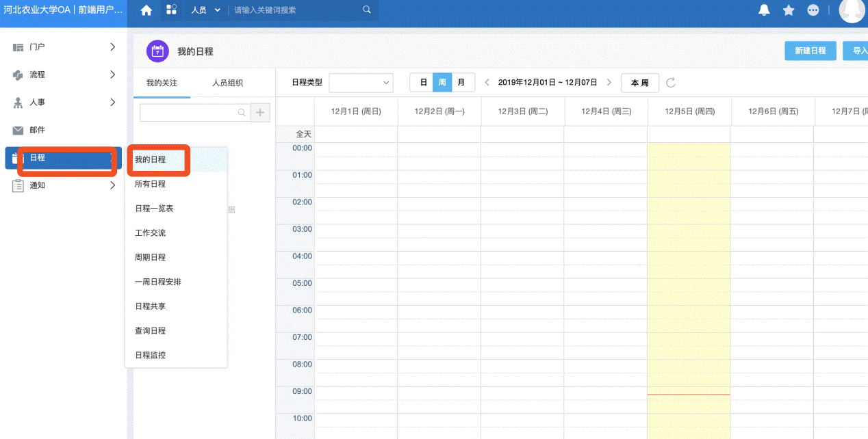Refresh the calendar with the refresh icon
Viewport: 868px width, 439px height.
point(670,82)
